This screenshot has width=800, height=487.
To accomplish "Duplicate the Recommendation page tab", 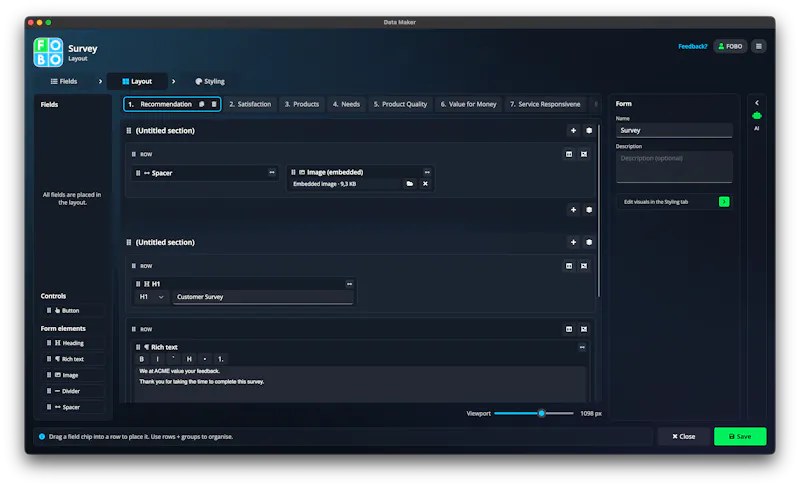I will 202,104.
